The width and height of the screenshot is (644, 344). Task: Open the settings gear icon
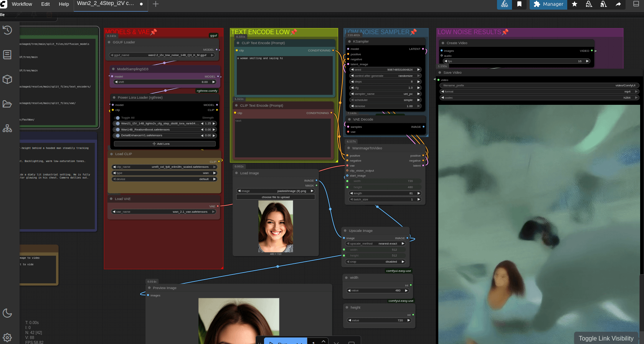(7, 337)
